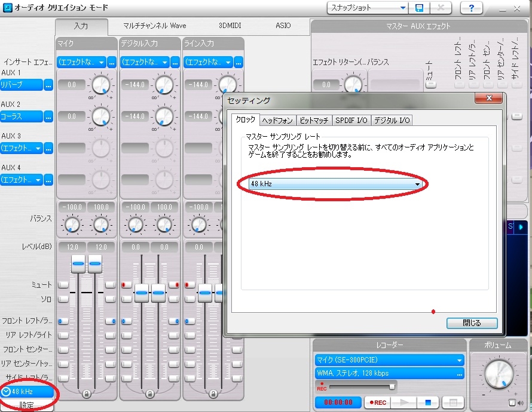The image size is (532, 412).
Task: Switch to the ヘッドフォン tab
Action: tap(277, 120)
